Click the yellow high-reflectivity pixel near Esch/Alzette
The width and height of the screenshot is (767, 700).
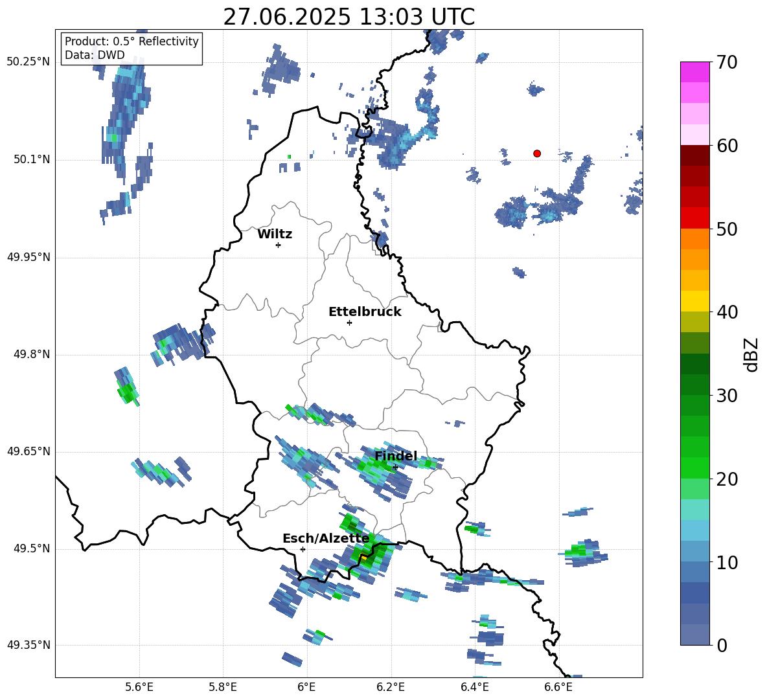tap(364, 557)
